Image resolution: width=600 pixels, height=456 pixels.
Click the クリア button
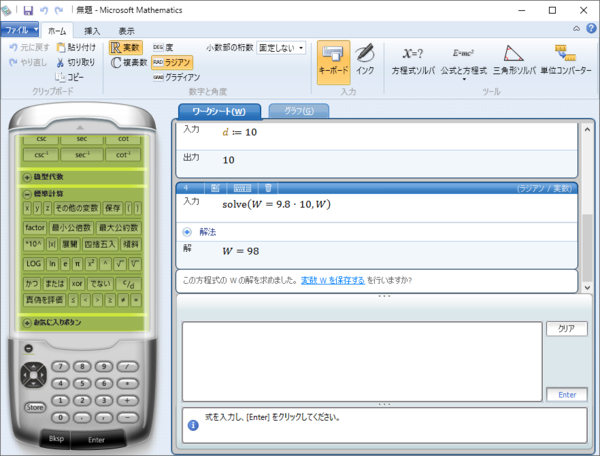click(x=566, y=329)
